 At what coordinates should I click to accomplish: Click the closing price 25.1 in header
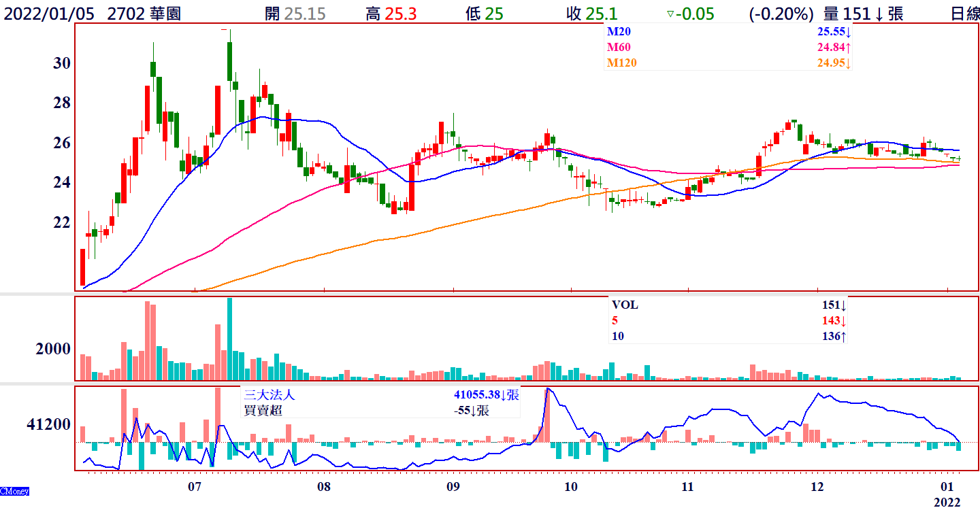click(x=601, y=14)
